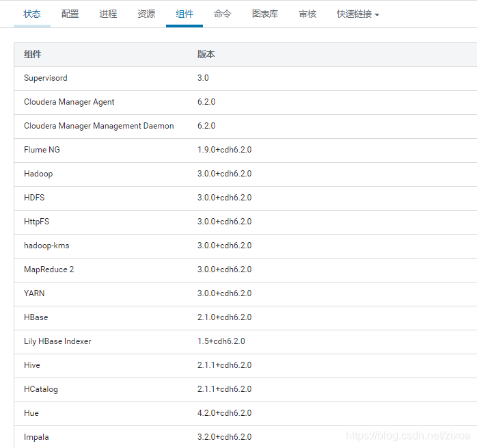Screen dimensions: 477x448
Task: Open the 命令 tab
Action: pyautogui.click(x=222, y=14)
